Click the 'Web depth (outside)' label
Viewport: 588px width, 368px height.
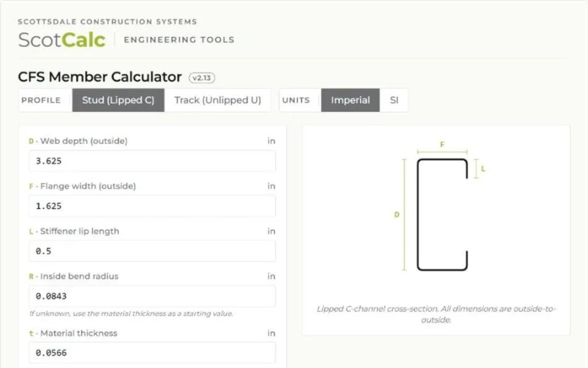coord(84,141)
